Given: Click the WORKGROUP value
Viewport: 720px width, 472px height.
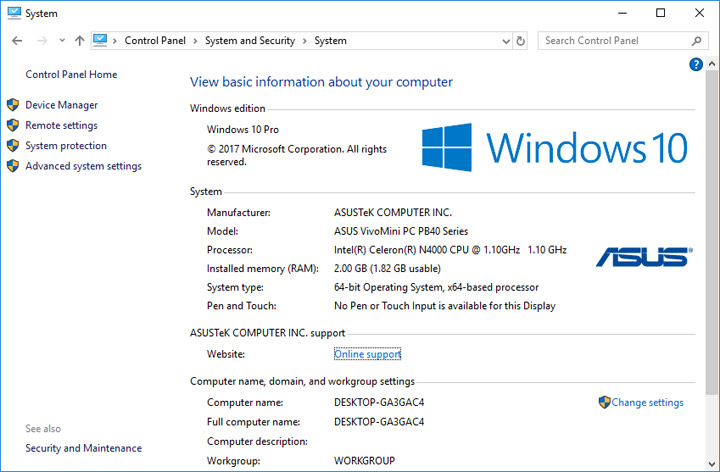Looking at the screenshot, I should (x=364, y=461).
